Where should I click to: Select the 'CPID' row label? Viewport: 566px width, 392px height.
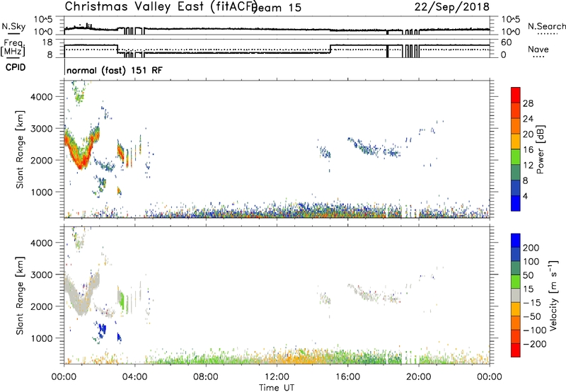click(x=16, y=67)
